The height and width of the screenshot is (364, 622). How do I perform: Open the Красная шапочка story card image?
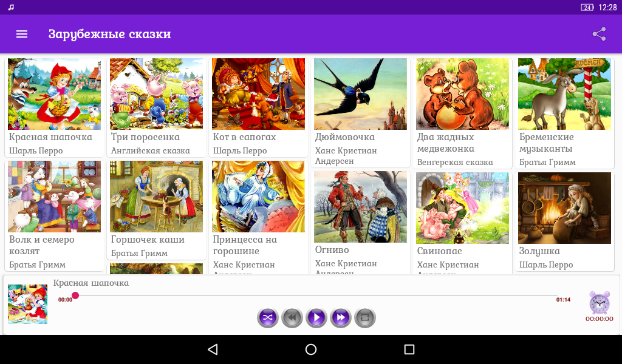pyautogui.click(x=54, y=94)
